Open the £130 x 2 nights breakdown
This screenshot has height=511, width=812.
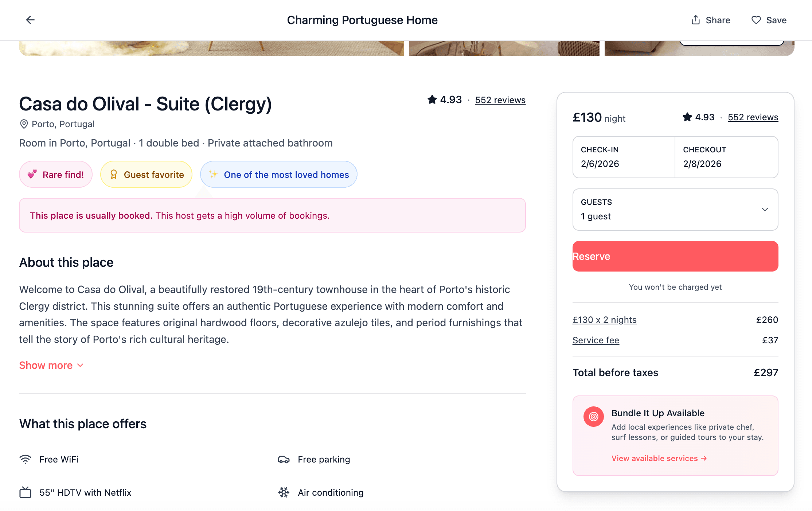604,320
